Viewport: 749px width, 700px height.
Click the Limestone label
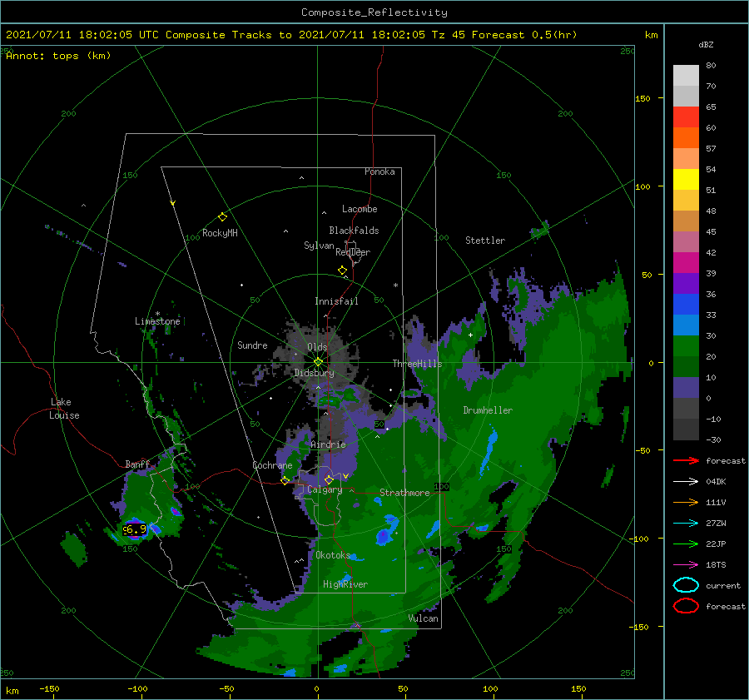click(x=157, y=321)
